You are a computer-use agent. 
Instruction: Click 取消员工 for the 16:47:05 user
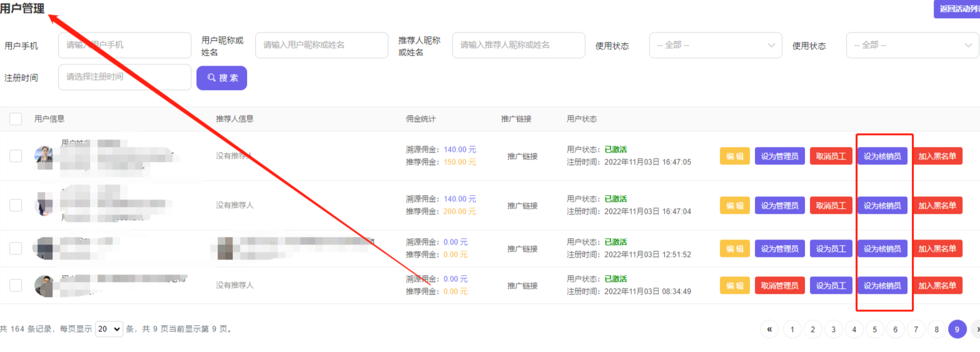pyautogui.click(x=831, y=156)
